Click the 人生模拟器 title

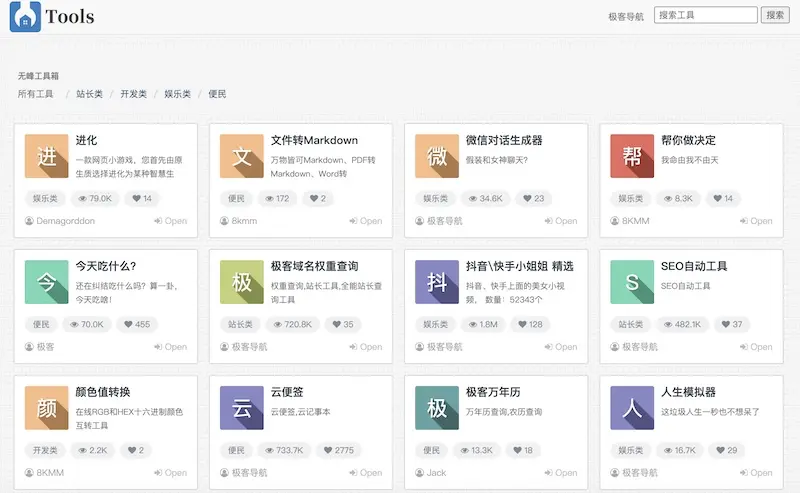tap(688, 392)
